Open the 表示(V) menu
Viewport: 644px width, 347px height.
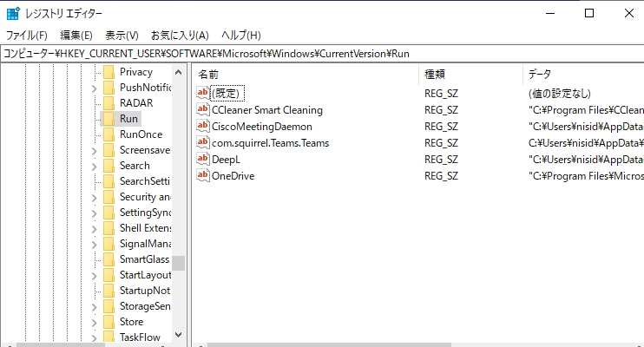pyautogui.click(x=122, y=36)
